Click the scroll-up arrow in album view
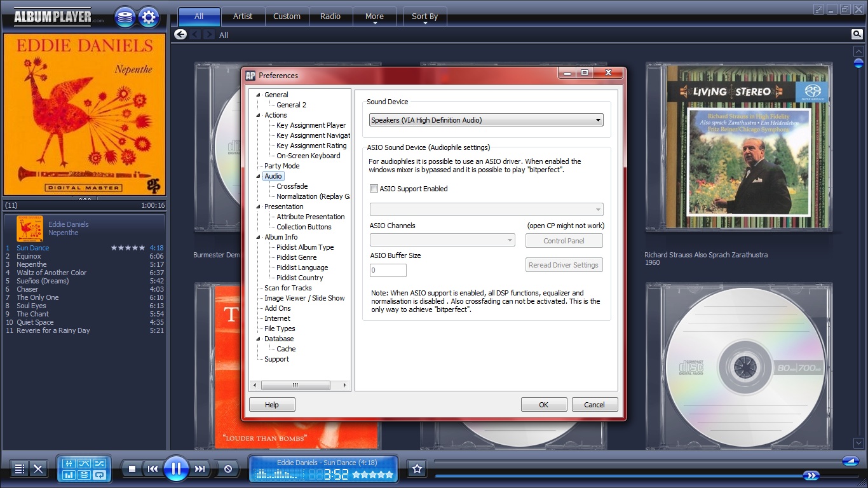 click(x=858, y=51)
